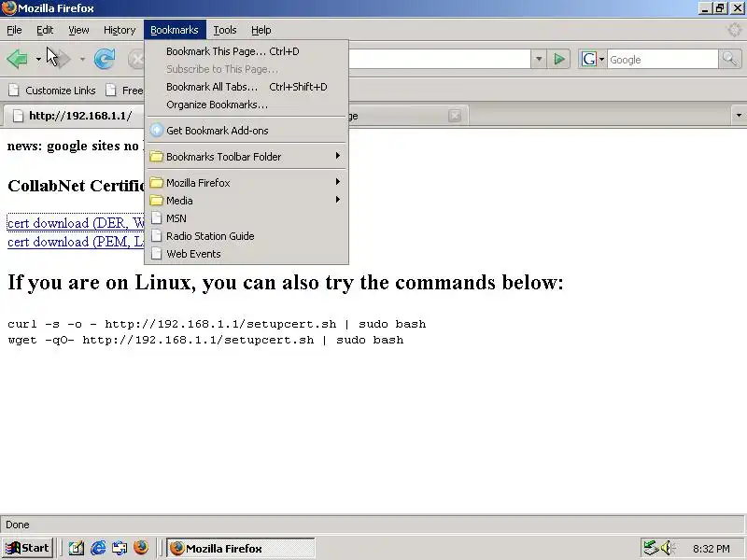The image size is (747, 560).
Task: Click the cert download (PEM) link
Action: pyautogui.click(x=76, y=242)
